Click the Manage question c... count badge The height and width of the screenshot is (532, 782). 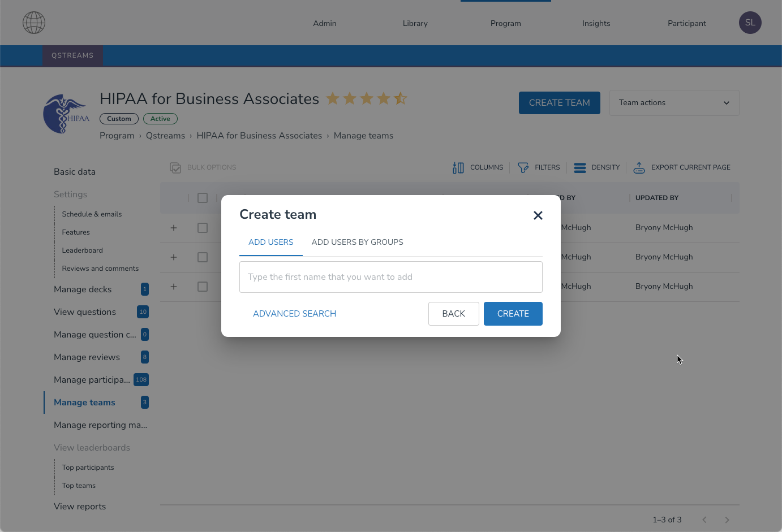click(145, 335)
